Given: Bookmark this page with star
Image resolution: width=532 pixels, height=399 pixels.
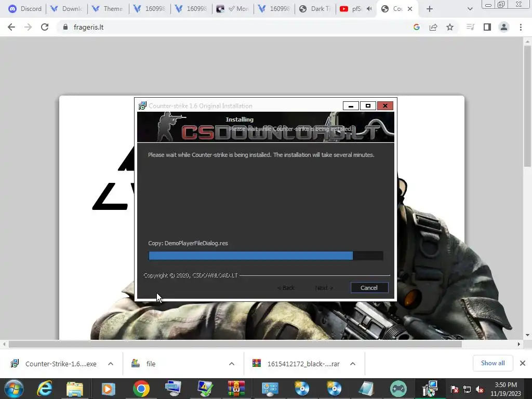Looking at the screenshot, I should tap(450, 27).
